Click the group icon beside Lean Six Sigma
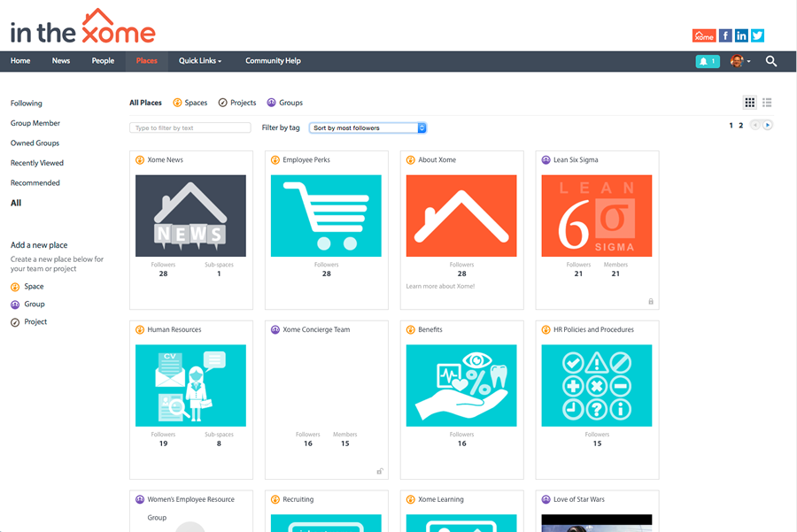Viewport: 797px width, 532px height. (x=546, y=160)
